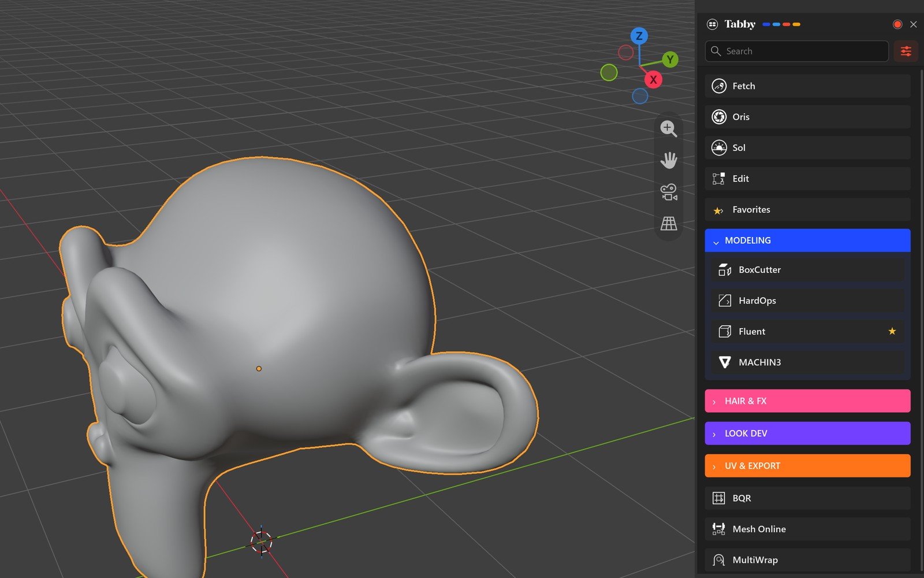Click the Favorites star icon
Viewport: 924px width, 578px height.
718,210
